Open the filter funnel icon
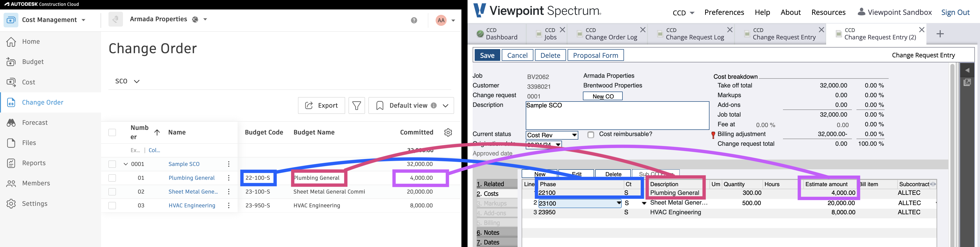 pos(357,106)
